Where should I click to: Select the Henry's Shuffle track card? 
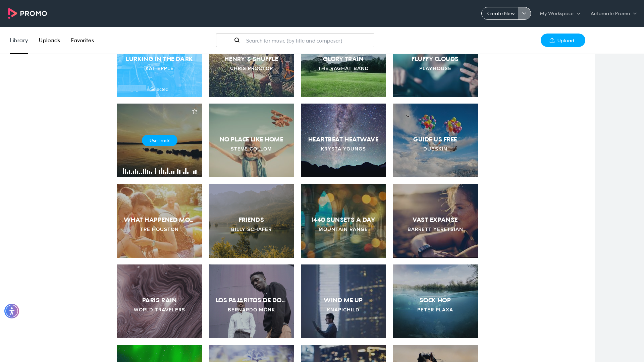(252, 75)
